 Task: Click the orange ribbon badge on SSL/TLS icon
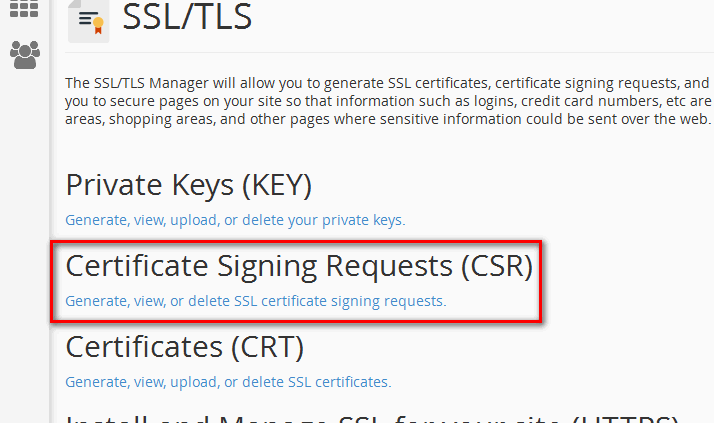click(97, 26)
